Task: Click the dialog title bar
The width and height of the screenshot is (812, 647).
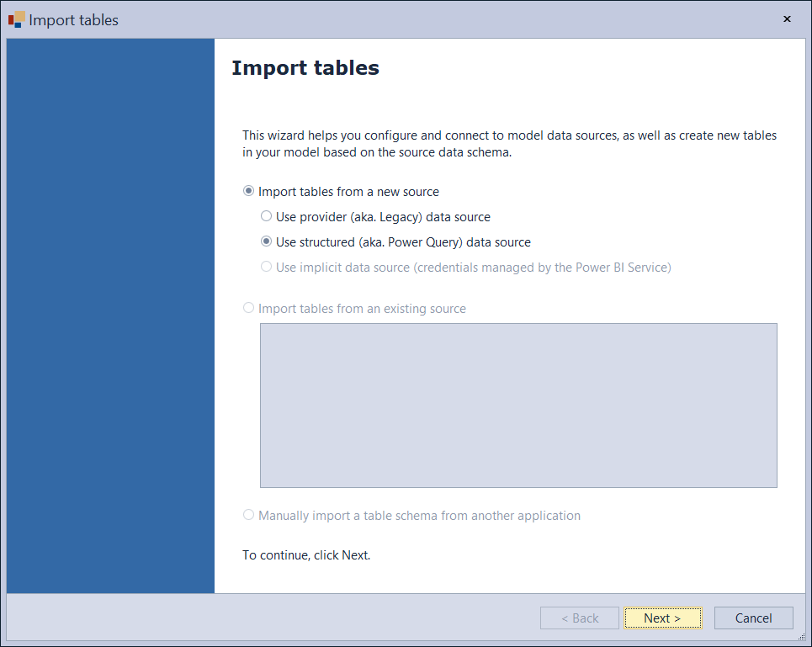Action: [421, 19]
